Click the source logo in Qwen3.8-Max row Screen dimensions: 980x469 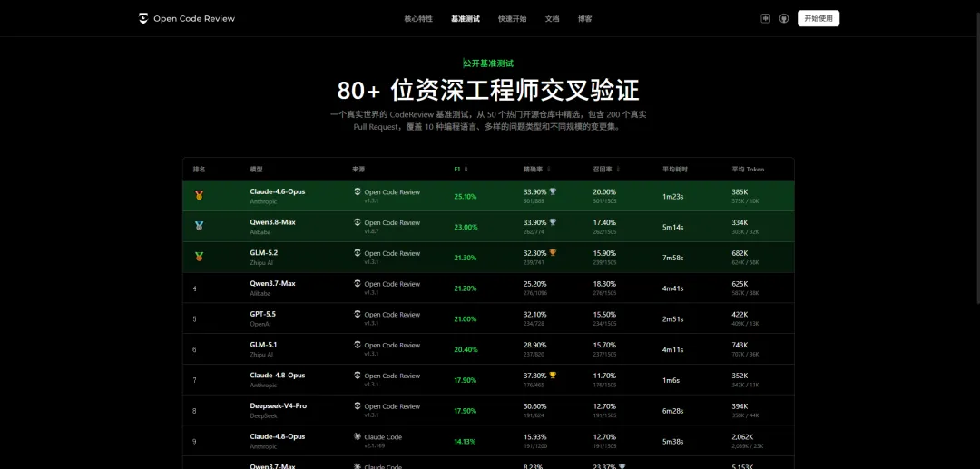(358, 222)
